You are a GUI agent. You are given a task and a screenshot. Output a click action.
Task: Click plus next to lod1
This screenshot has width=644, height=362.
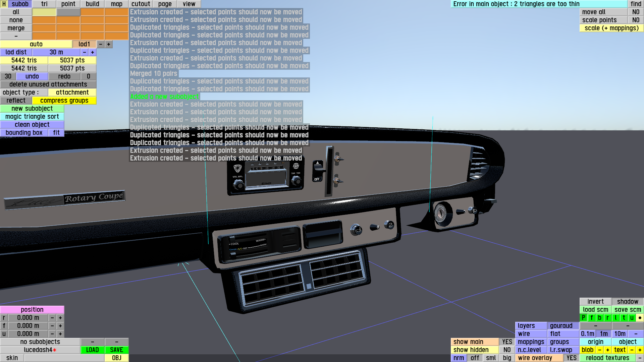point(108,44)
